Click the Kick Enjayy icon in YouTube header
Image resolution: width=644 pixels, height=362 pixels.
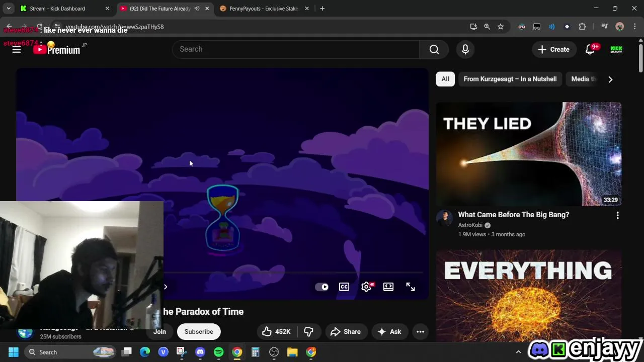pos(616,49)
